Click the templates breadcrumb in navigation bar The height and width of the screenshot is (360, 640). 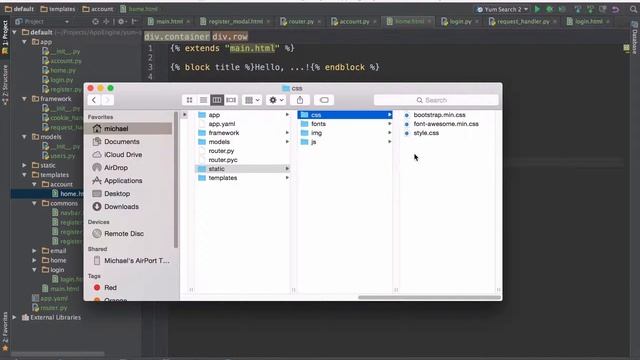(x=58, y=9)
